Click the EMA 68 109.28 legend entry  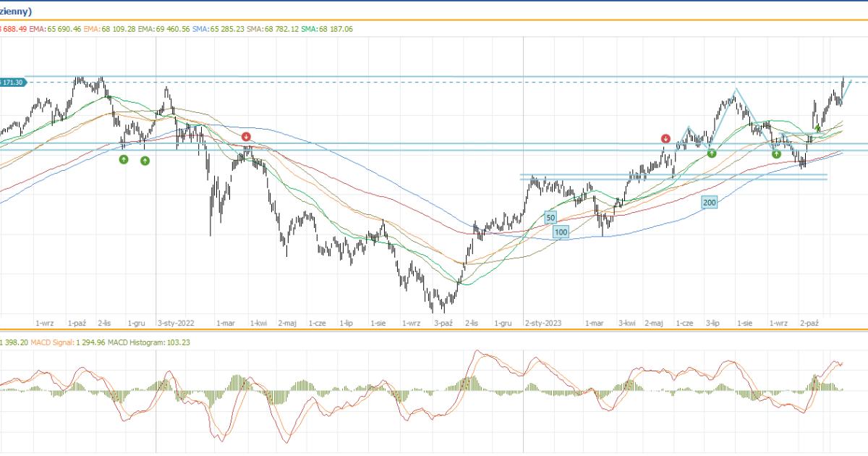[x=109, y=29]
